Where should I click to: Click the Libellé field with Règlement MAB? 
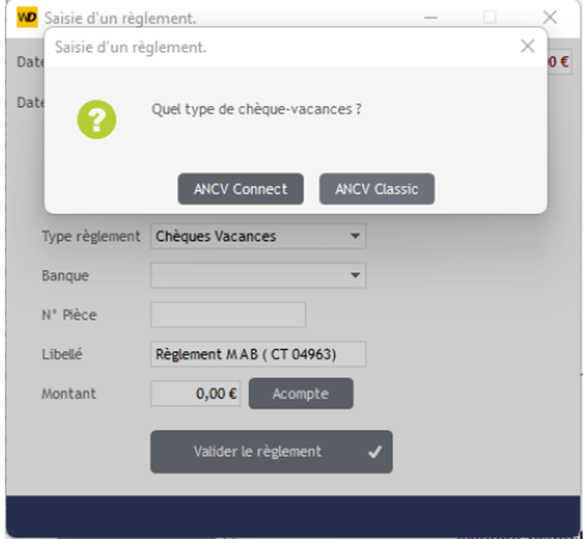[258, 354]
